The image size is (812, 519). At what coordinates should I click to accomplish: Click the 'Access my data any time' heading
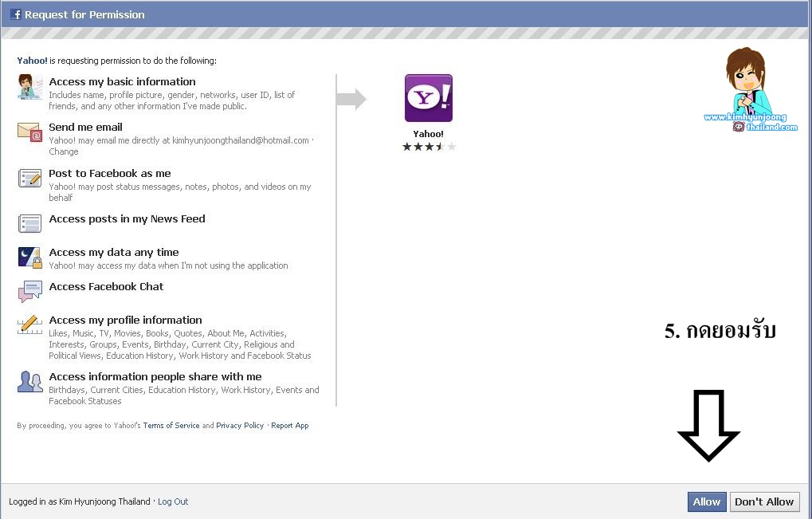114,252
